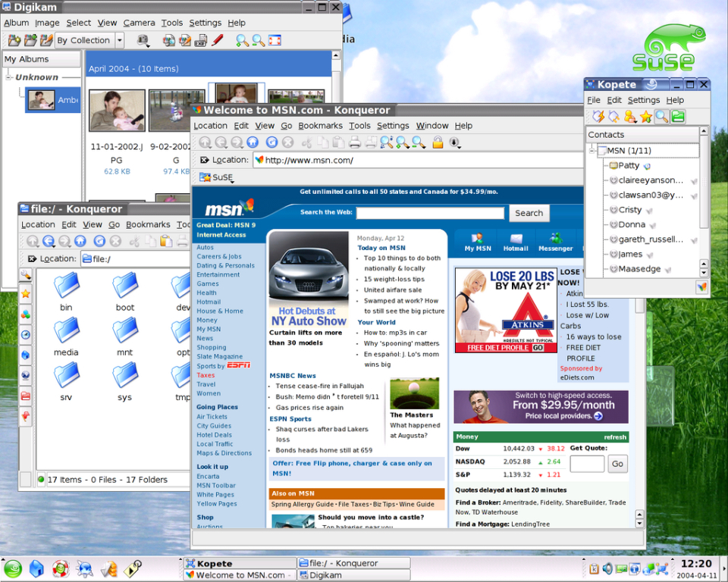Open the By Collection dropdown in Digikam

click(120, 40)
